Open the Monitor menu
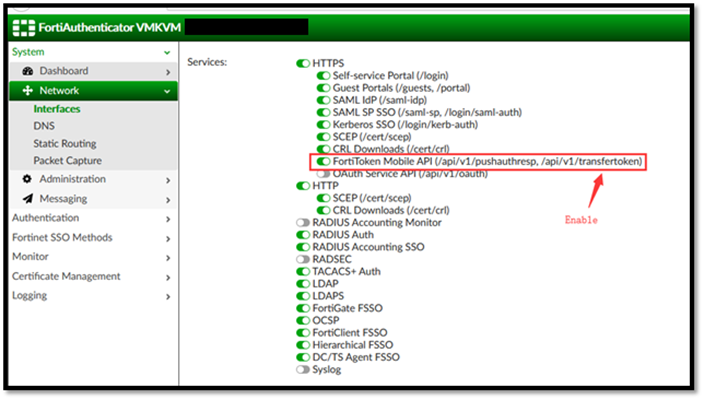This screenshot has height=400, width=704. pyautogui.click(x=30, y=257)
